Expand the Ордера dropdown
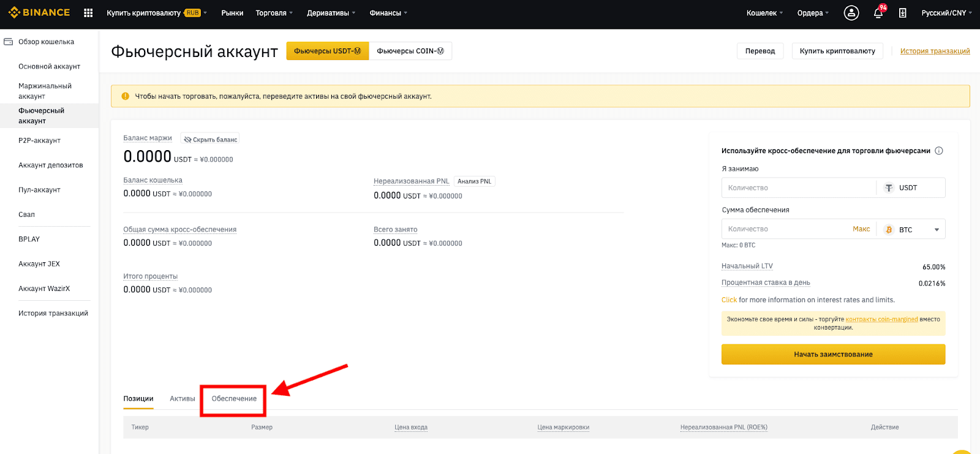Screen dimensions: 980x454 coord(813,13)
